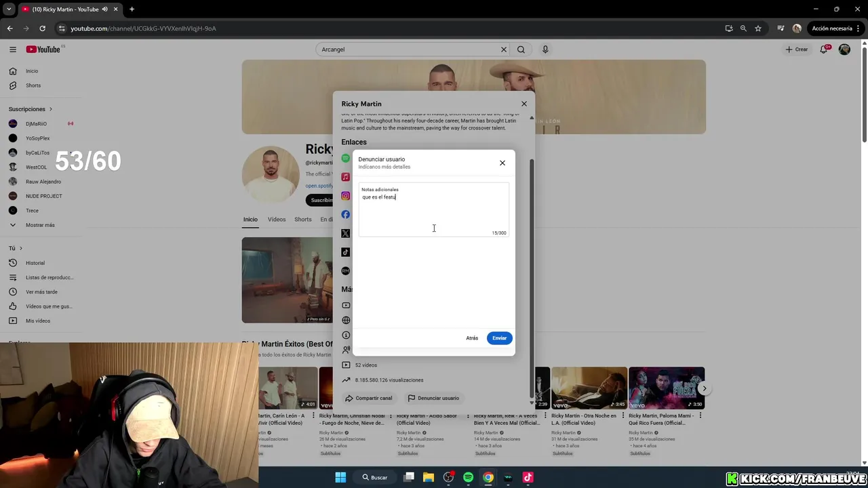Go back with the Atrás button
The image size is (868, 488).
click(472, 338)
